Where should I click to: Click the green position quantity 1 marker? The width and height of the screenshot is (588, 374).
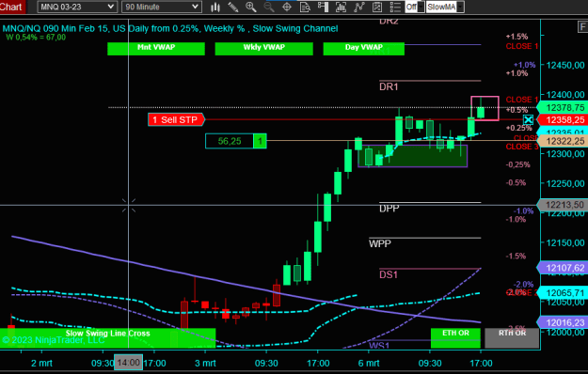coord(260,141)
